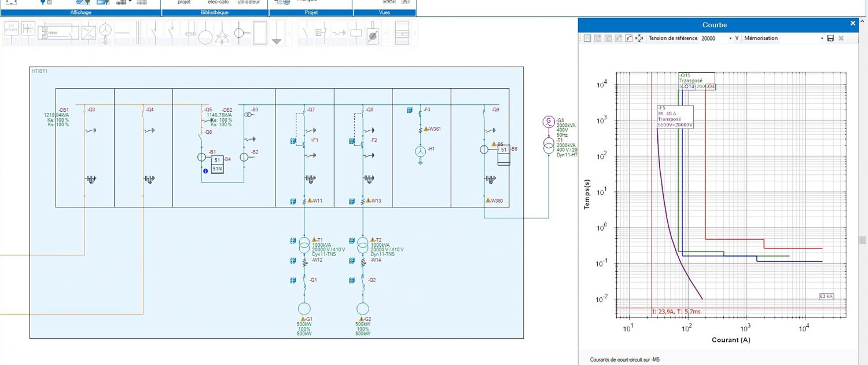Choose the ground earth arrow symbol
Screen dimensions: 868x365
click(x=277, y=32)
